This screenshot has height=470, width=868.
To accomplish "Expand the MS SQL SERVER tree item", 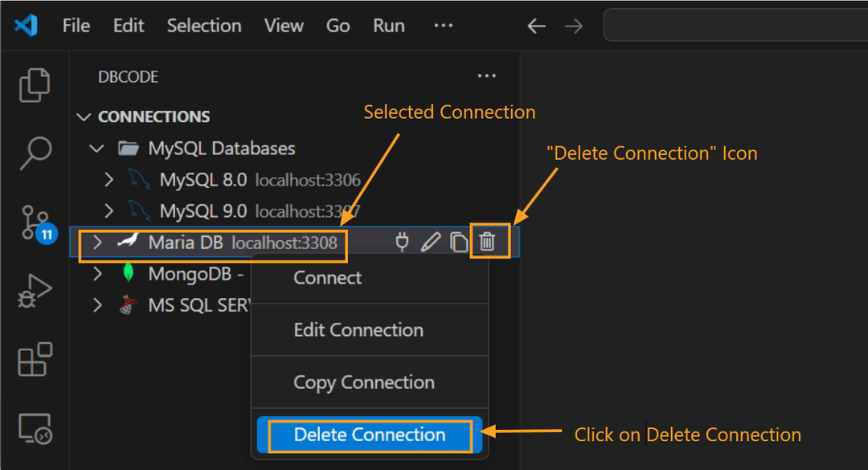I will click(x=96, y=304).
